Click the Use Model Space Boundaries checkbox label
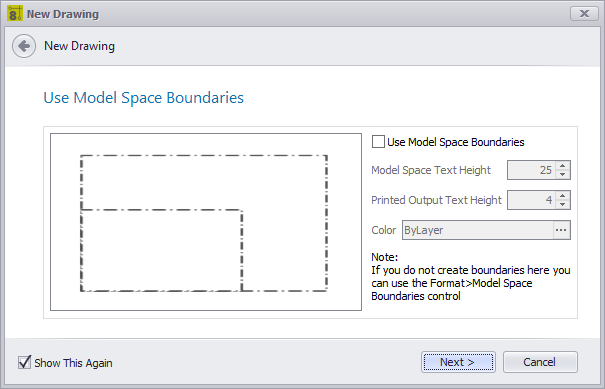 coord(456,142)
